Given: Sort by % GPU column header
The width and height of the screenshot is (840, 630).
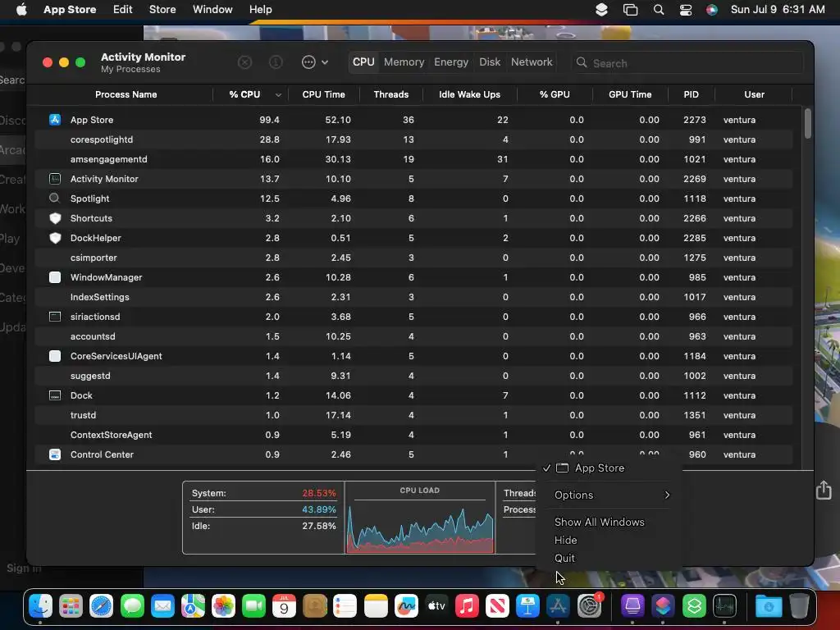Looking at the screenshot, I should coord(555,94).
